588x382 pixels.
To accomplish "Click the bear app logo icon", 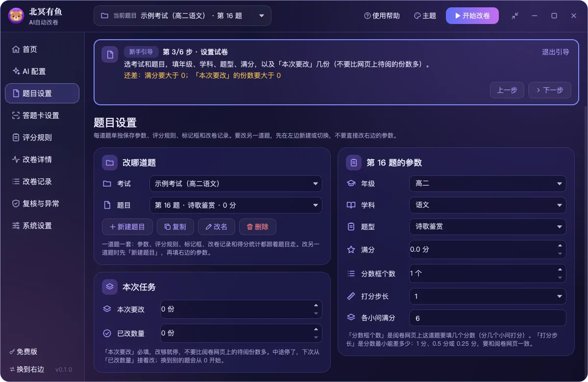I will [x=16, y=16].
